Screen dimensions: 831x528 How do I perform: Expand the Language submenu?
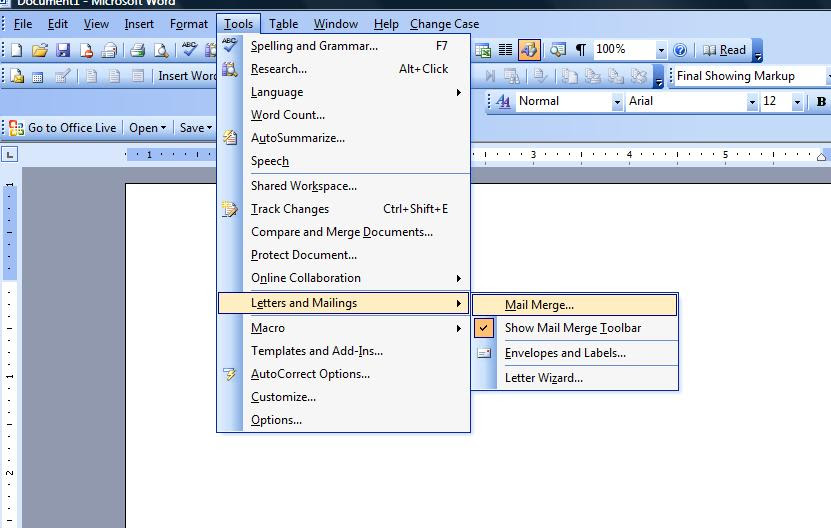click(x=458, y=92)
